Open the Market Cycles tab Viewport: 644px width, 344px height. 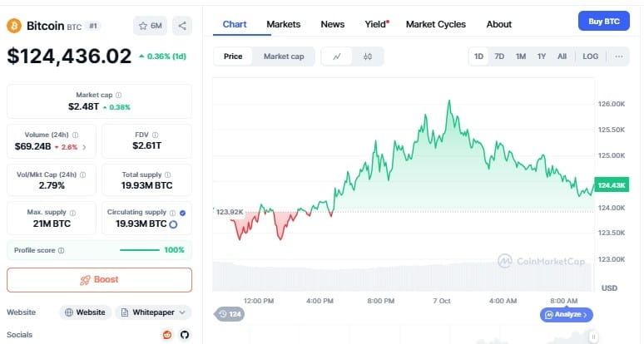pyautogui.click(x=435, y=24)
